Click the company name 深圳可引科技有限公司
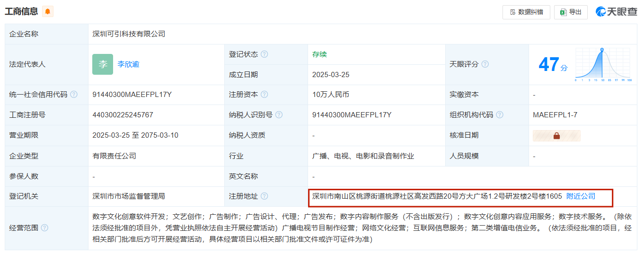Viewport: 644px width, 263px height. pos(129,34)
